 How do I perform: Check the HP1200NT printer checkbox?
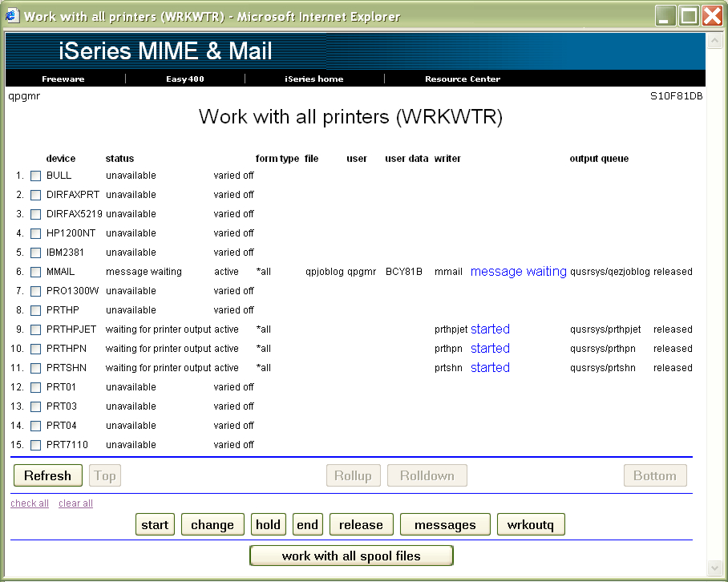[36, 233]
